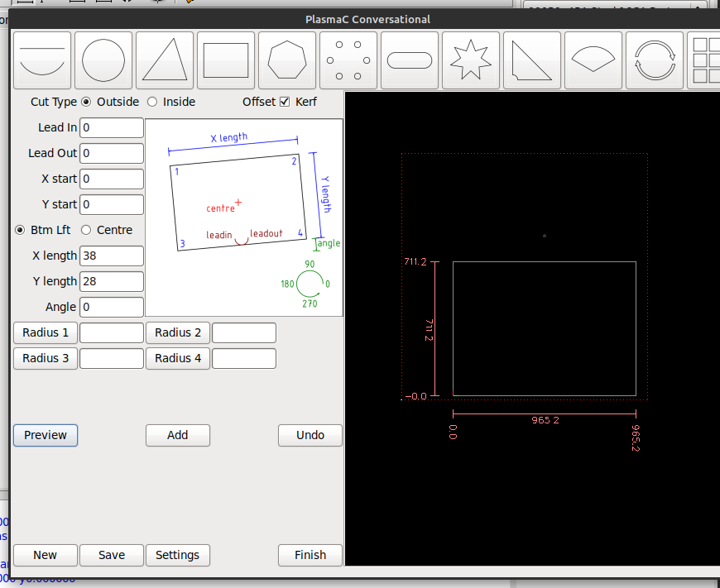Select the rotate tool icon
720x588 pixels.
click(x=655, y=60)
